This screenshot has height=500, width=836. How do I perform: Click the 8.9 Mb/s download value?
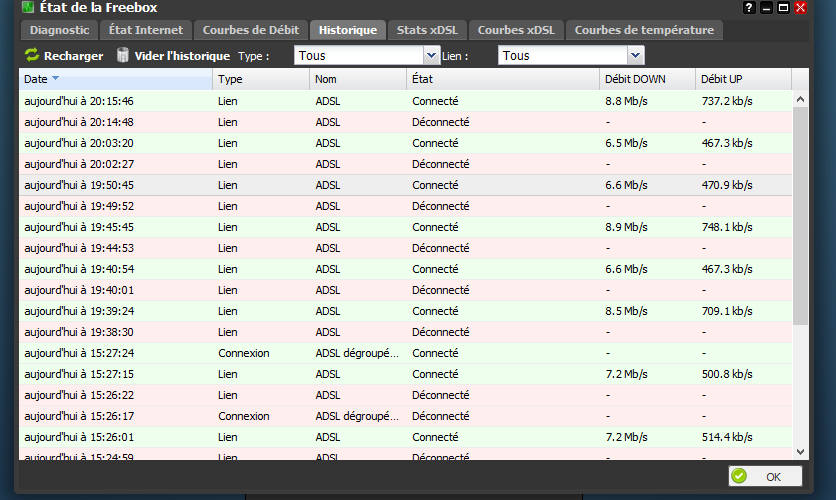(x=626, y=227)
